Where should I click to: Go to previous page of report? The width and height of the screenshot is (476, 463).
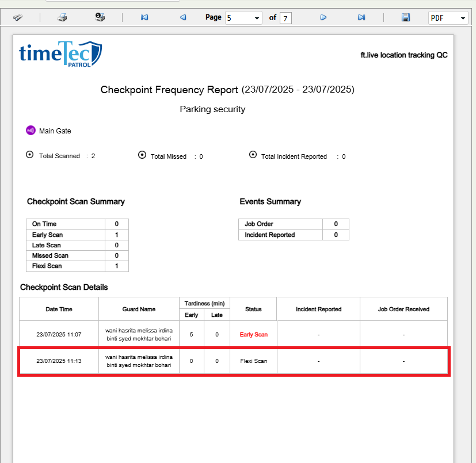(183, 17)
